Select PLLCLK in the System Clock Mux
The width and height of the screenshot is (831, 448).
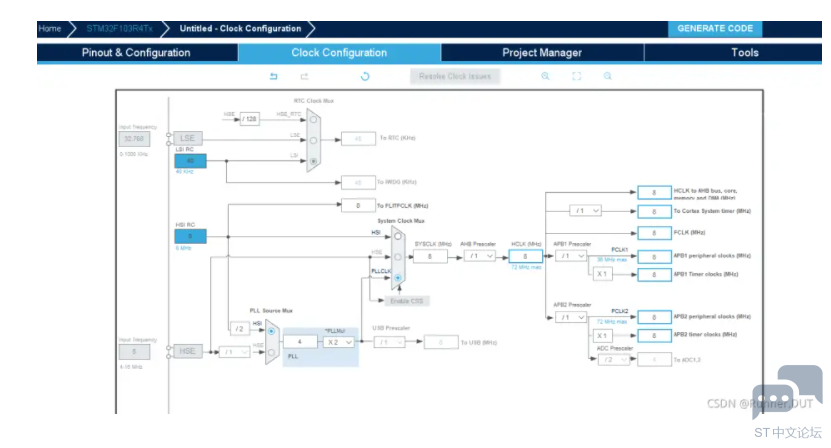(x=397, y=277)
